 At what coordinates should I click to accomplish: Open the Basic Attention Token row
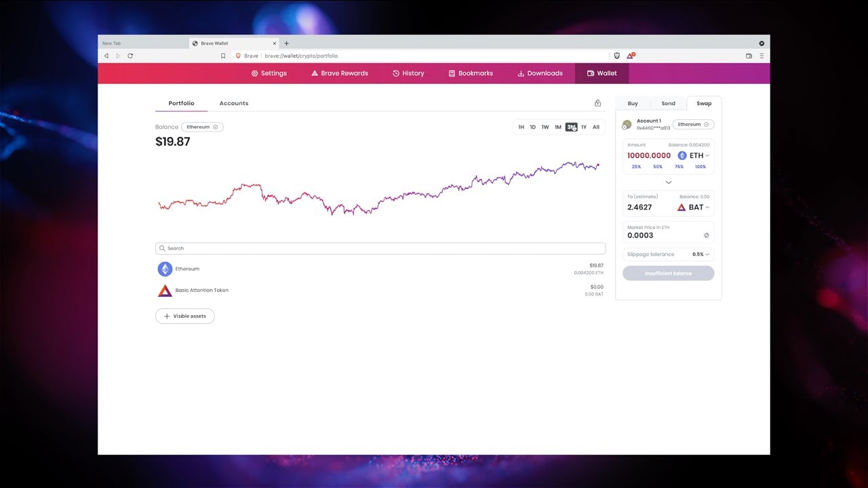380,291
